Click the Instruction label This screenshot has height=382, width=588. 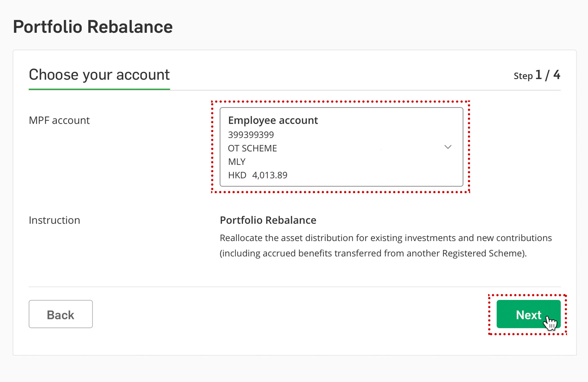click(55, 220)
